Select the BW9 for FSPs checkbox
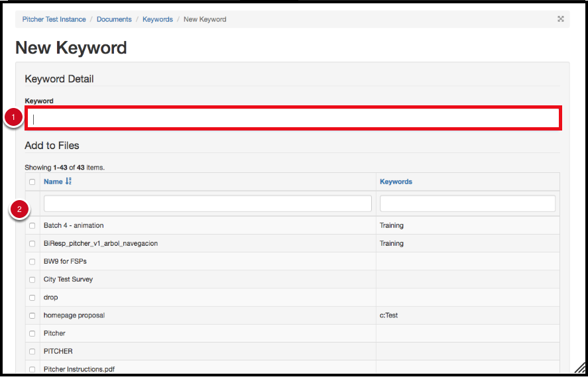588x377 pixels. coord(32,262)
